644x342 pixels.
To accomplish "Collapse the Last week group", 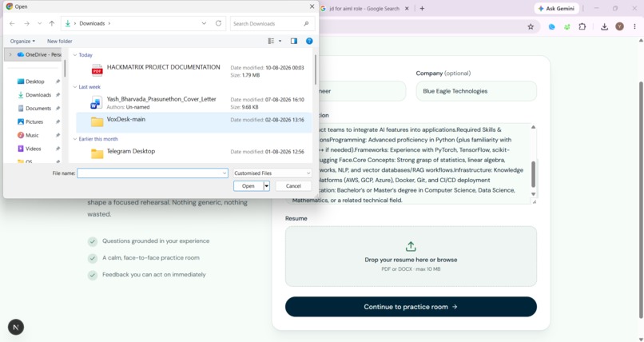I will (x=75, y=87).
